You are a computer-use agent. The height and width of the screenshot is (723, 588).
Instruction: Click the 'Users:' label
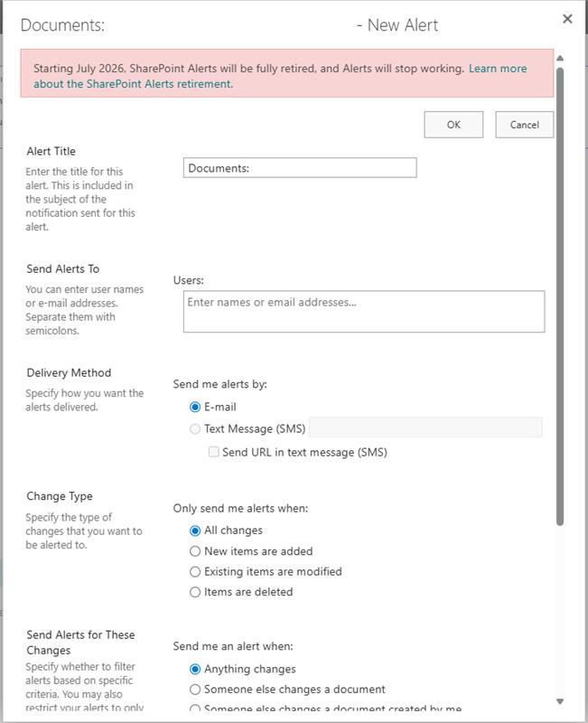(188, 280)
